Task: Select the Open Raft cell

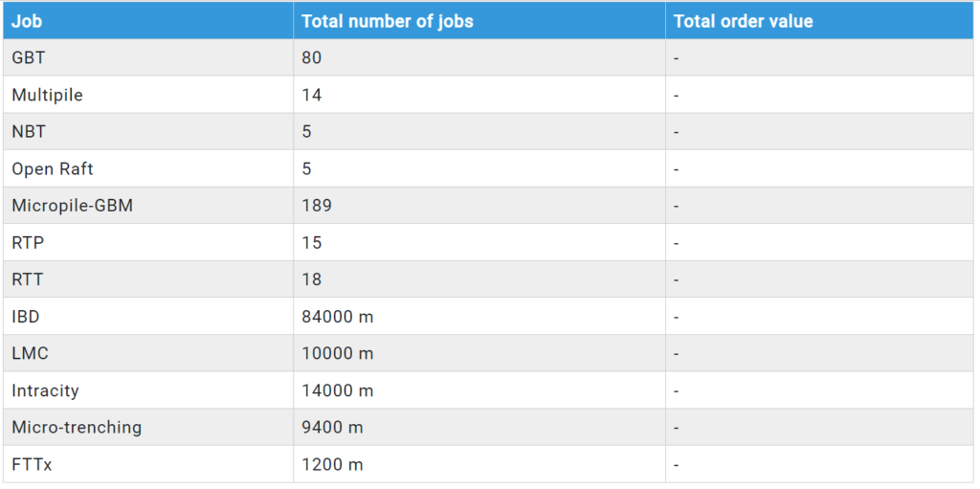Action: point(53,169)
